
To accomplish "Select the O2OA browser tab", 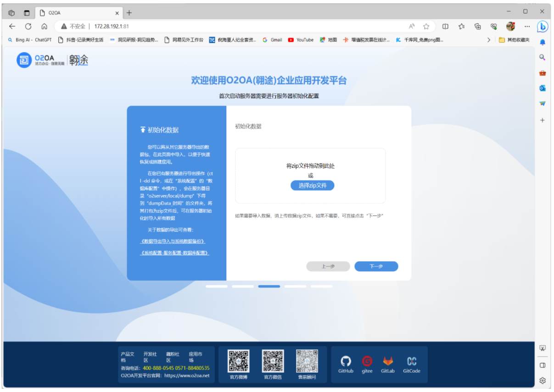I will (79, 13).
